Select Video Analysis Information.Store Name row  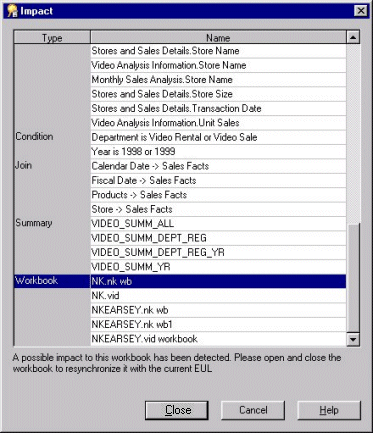[x=218, y=65]
